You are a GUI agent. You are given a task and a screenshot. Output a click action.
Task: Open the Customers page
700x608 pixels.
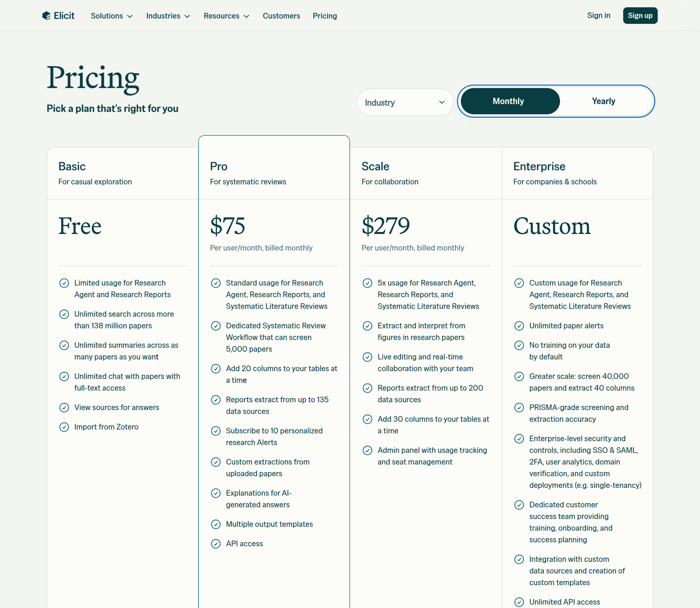(x=281, y=16)
